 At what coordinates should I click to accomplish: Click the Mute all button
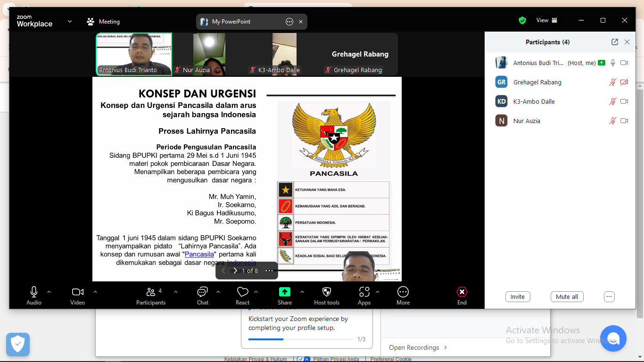[567, 297]
